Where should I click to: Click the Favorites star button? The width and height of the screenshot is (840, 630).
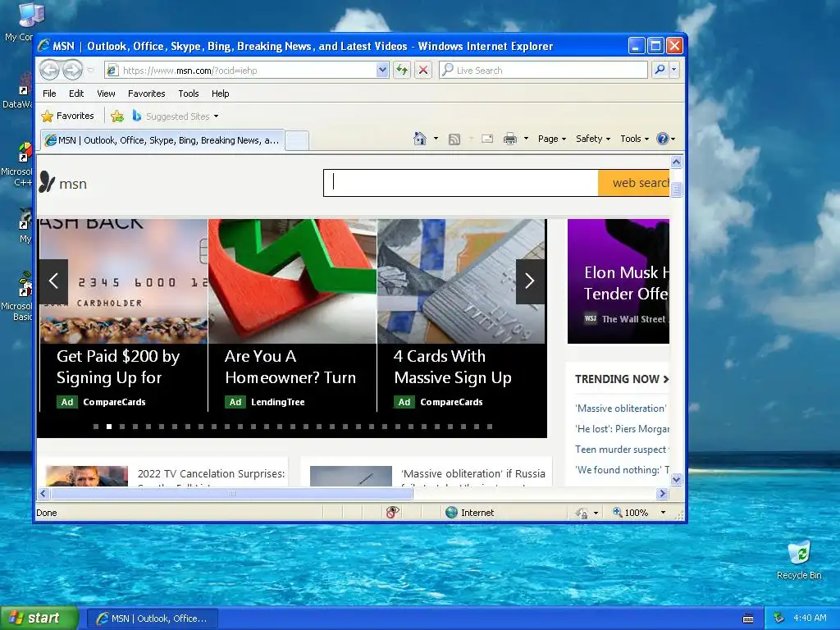tap(68, 116)
